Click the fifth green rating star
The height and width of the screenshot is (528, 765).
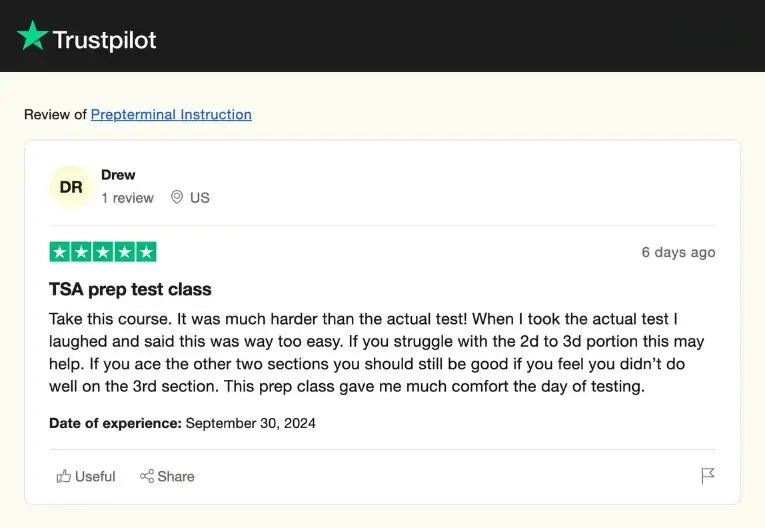coord(146,252)
